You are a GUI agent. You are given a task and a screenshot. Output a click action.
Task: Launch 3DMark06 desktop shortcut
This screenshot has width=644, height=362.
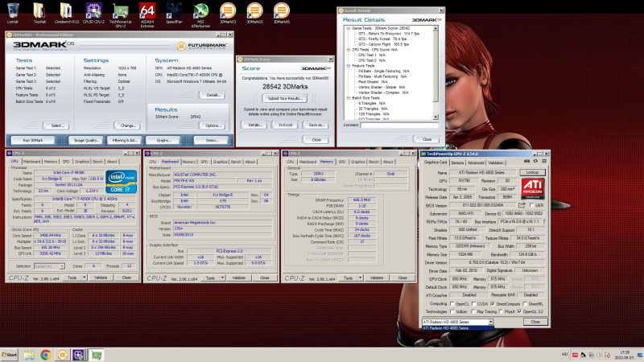tap(281, 13)
